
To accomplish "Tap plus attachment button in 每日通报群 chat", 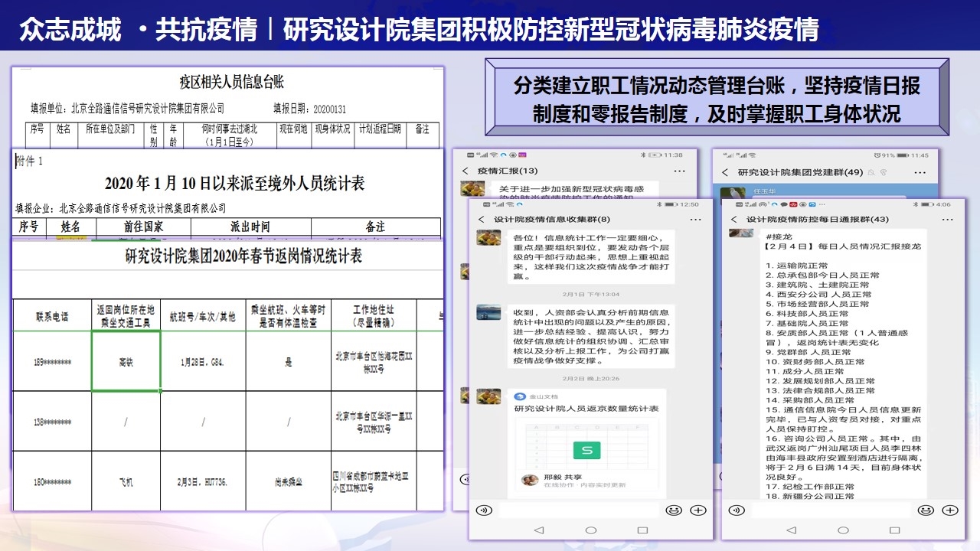I will (x=950, y=510).
